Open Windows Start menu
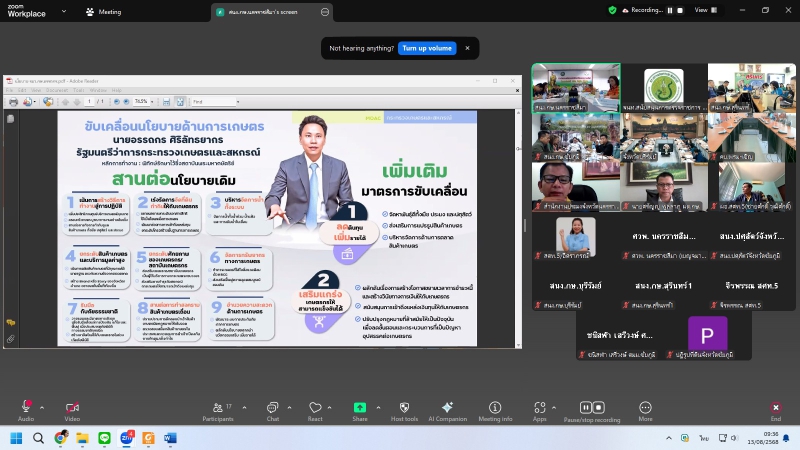The width and height of the screenshot is (800, 450). coord(16,438)
